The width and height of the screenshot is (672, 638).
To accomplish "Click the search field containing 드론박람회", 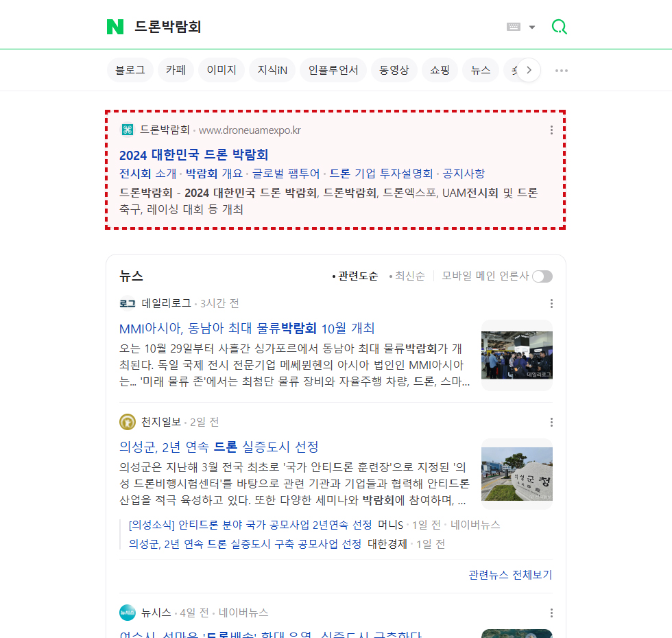I will click(x=317, y=27).
